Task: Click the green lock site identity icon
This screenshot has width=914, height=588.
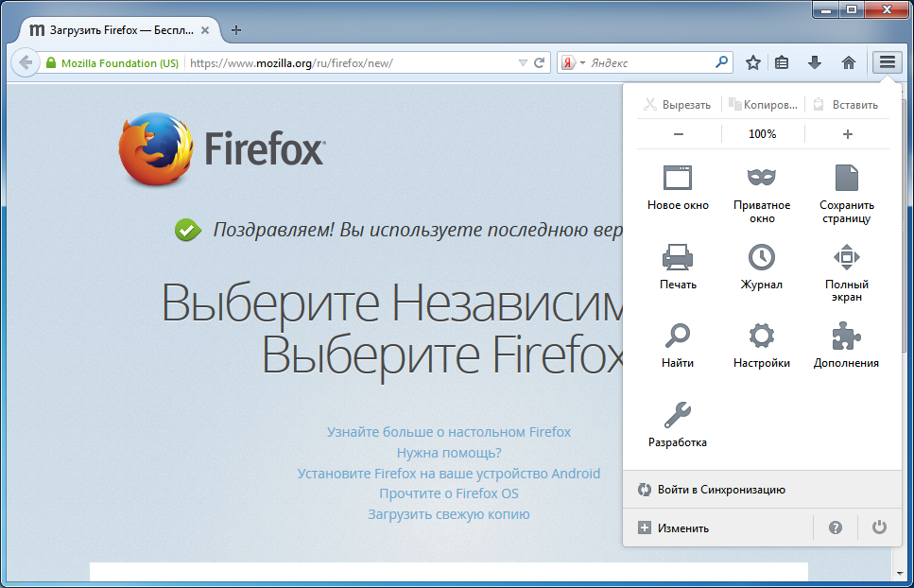Action: click(51, 62)
